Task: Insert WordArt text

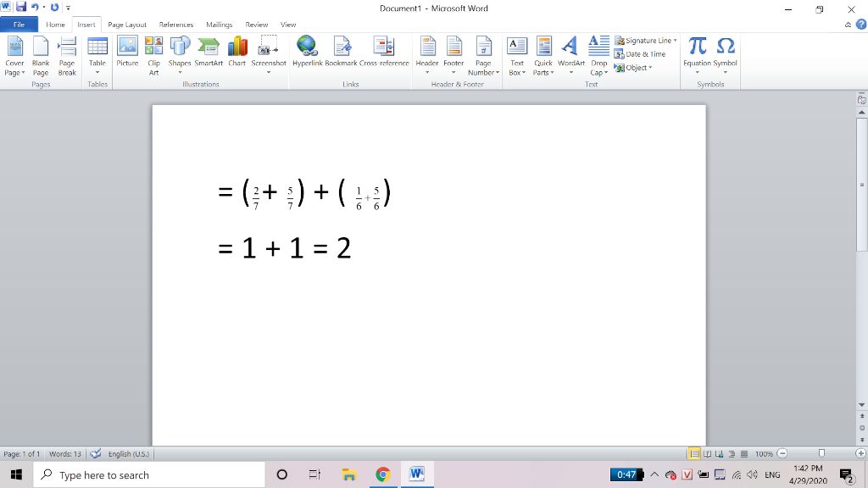Action: pos(570,57)
